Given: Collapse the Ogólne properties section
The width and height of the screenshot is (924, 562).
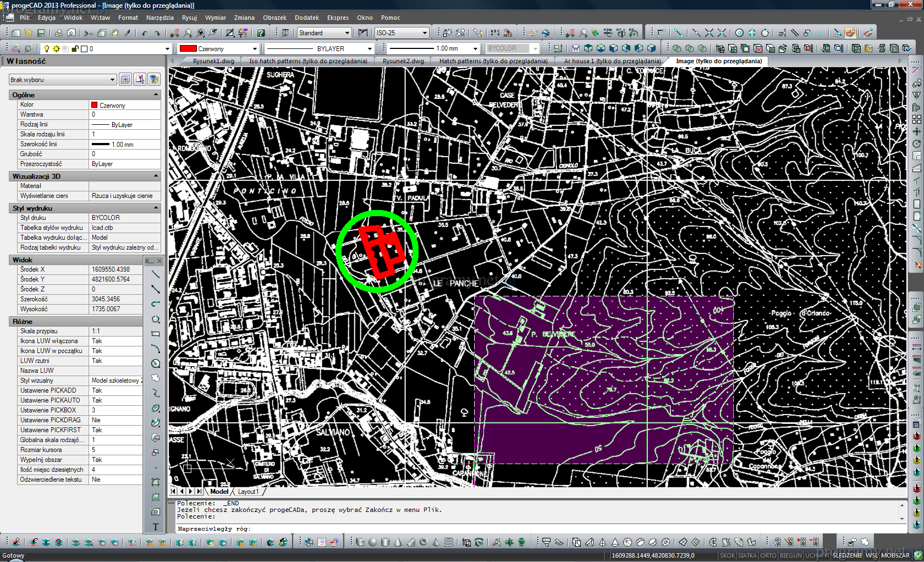Looking at the screenshot, I should tap(156, 95).
